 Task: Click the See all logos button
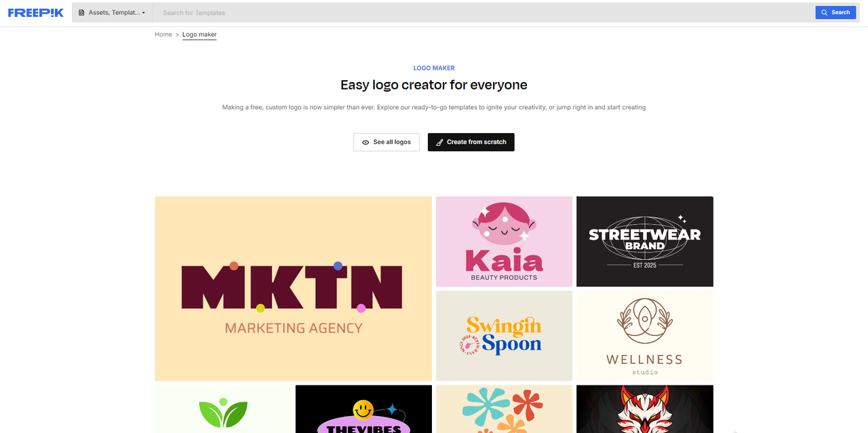click(386, 142)
